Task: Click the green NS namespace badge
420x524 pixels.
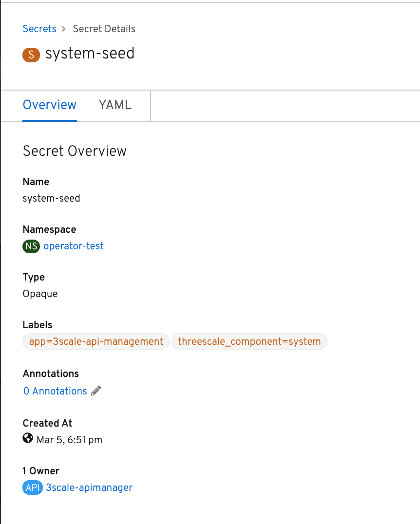Action: 31,246
